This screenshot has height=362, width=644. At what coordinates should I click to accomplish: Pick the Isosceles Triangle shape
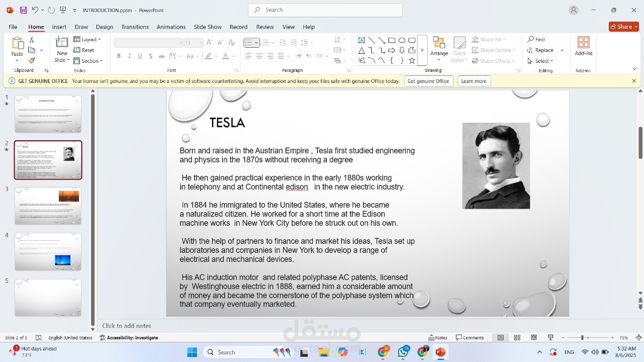361,50
